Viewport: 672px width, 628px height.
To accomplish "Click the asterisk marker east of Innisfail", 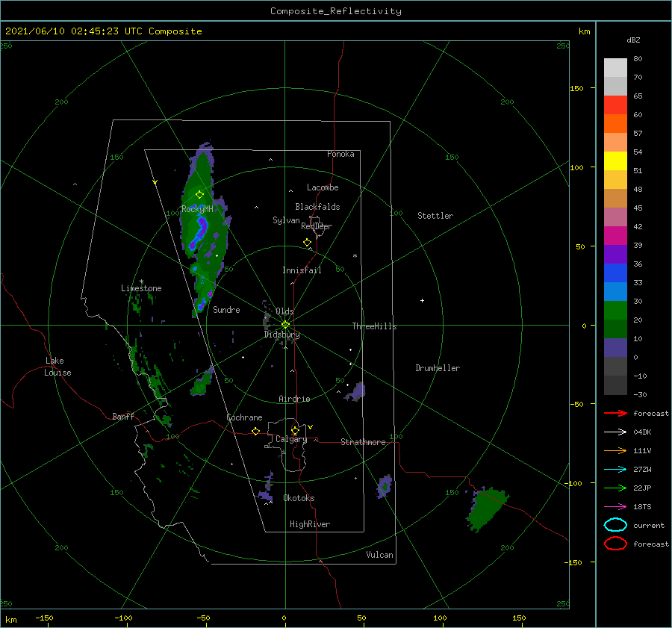I will pyautogui.click(x=355, y=256).
